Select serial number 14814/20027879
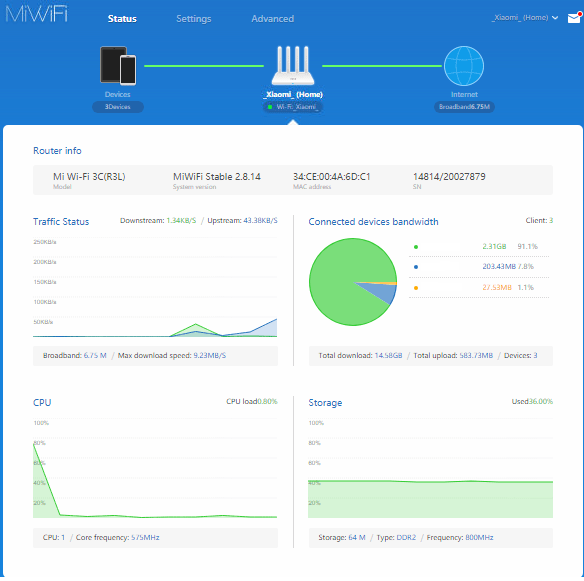Screen dimensions: 584x581 click(449, 177)
